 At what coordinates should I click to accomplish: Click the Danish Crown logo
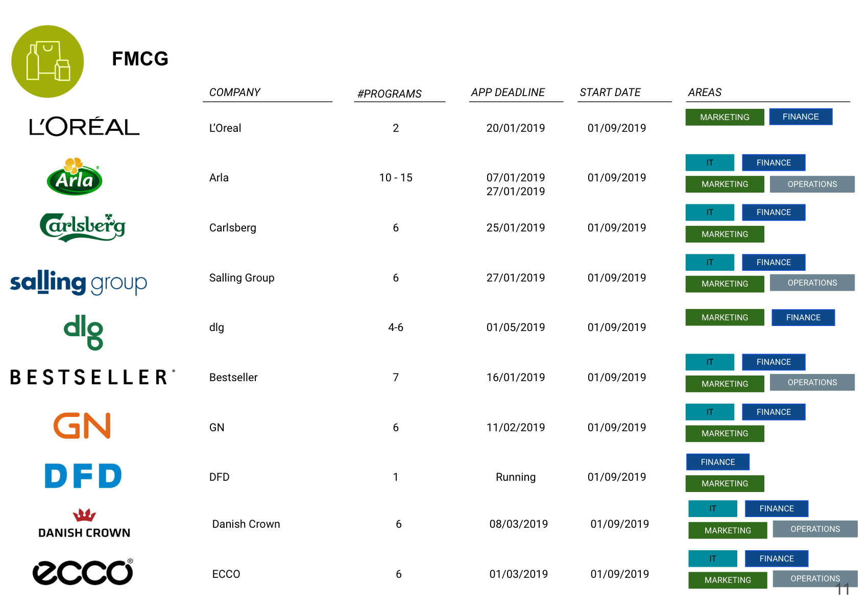click(x=84, y=524)
